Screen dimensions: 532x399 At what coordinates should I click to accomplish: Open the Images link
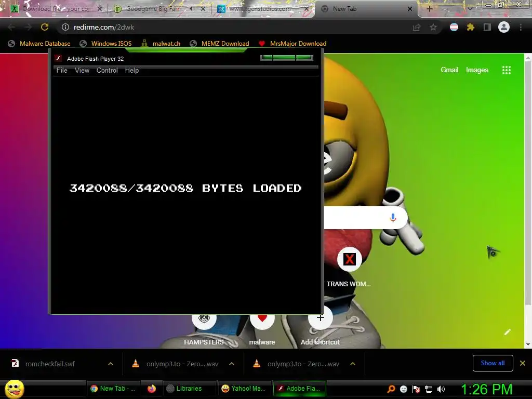tap(477, 70)
